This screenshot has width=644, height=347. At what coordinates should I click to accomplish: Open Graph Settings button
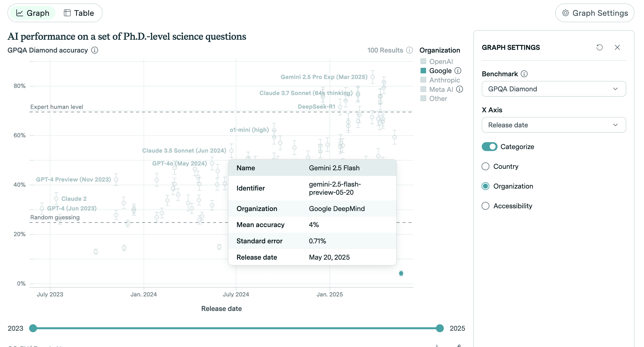(x=595, y=13)
